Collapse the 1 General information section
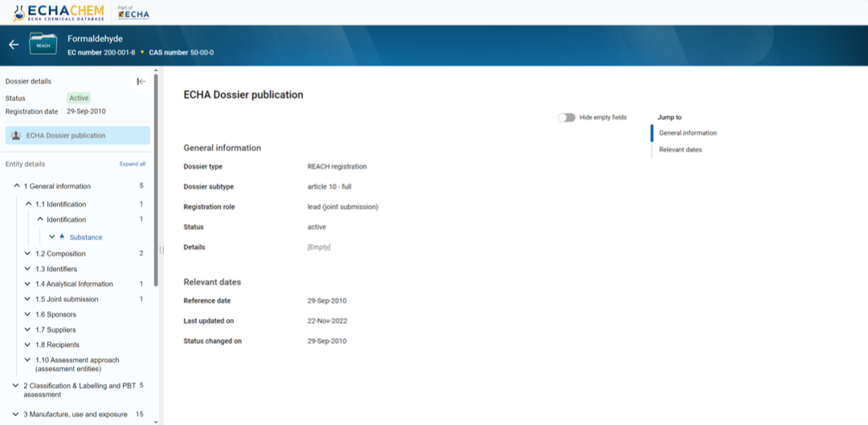Image resolution: width=868 pixels, height=425 pixels. [17, 186]
